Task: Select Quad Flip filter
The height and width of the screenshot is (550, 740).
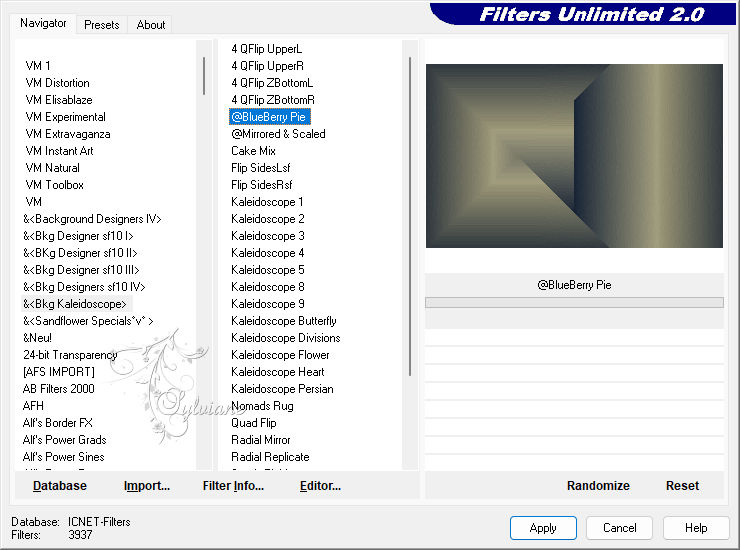Action: [254, 423]
